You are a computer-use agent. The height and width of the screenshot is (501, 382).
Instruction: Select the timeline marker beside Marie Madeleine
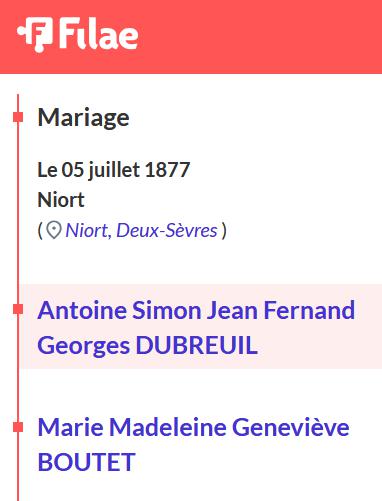pyautogui.click(x=18, y=427)
